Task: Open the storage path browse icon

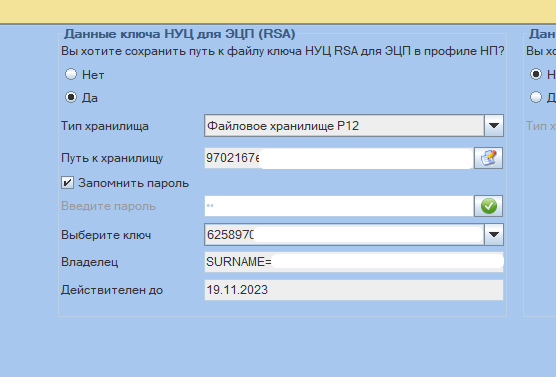Action: coord(488,158)
